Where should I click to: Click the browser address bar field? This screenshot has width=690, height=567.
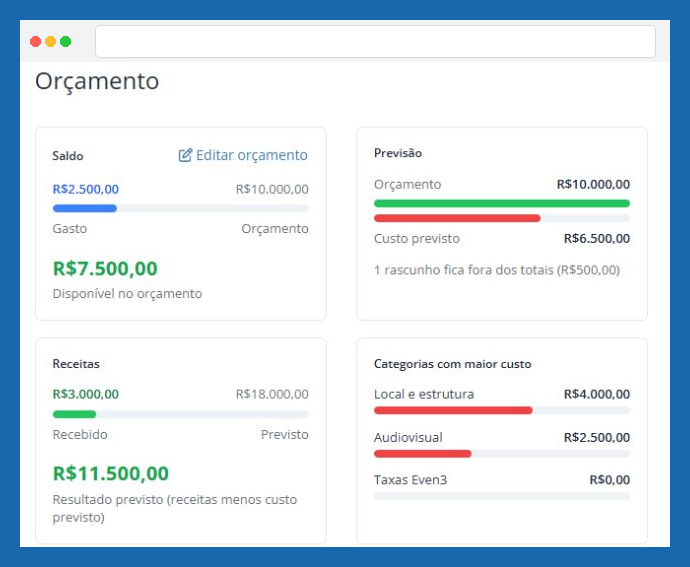point(375,41)
